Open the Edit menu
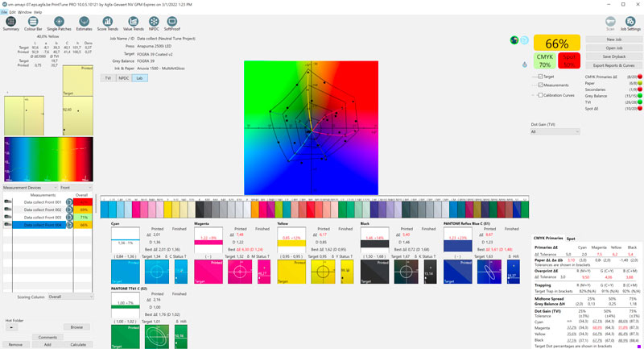Image resolution: width=644 pixels, height=349 pixels. coord(12,12)
